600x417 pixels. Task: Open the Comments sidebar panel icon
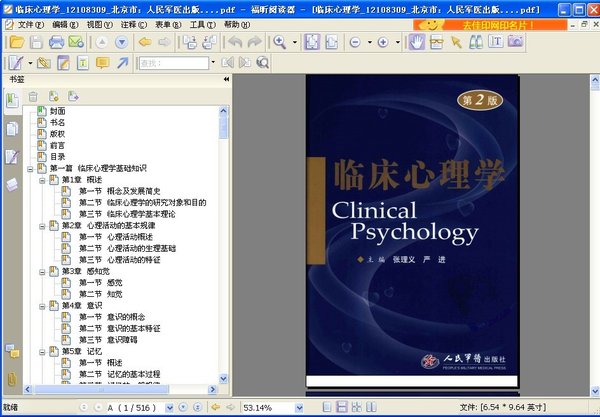13,351
